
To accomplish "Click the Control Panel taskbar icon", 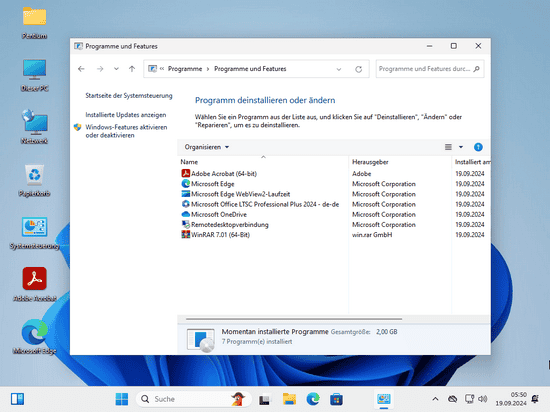I will pyautogui.click(x=384, y=399).
